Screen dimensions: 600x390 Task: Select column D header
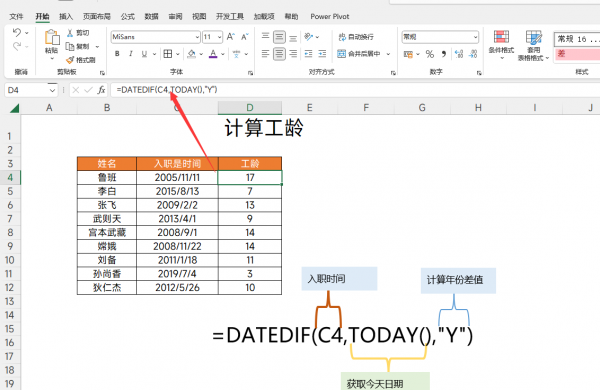[x=250, y=108]
